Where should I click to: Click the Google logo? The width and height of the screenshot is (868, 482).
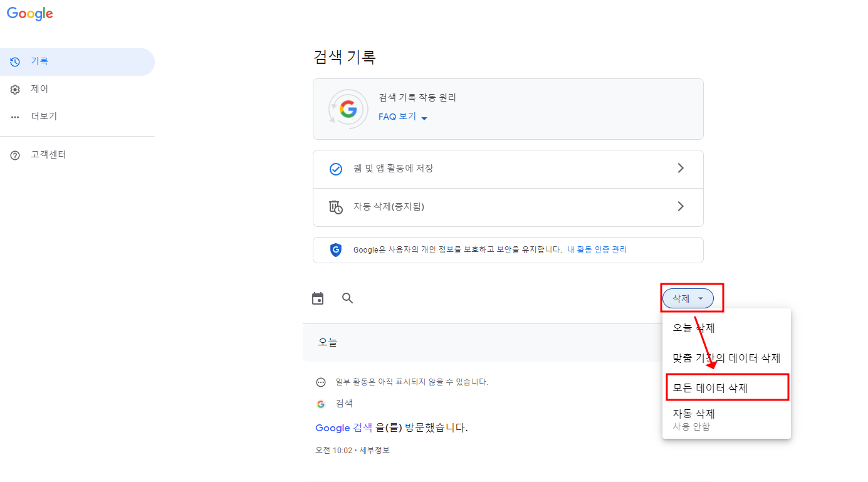29,13
